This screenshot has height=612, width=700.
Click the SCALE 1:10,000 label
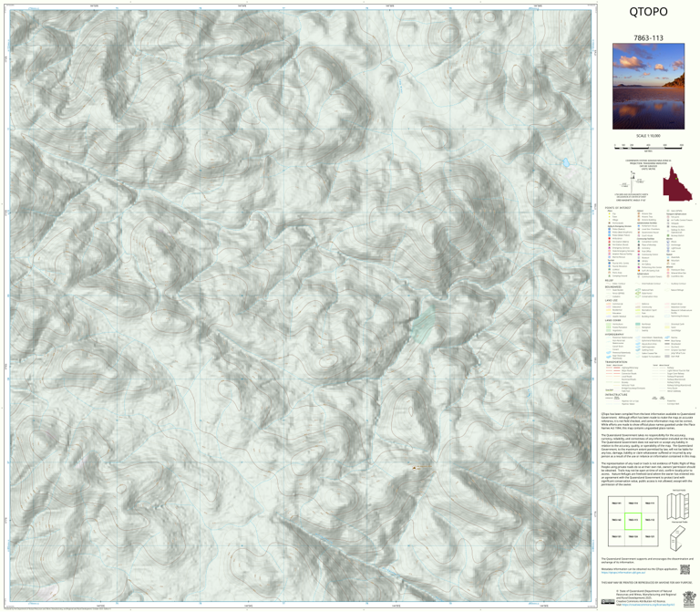coord(648,136)
